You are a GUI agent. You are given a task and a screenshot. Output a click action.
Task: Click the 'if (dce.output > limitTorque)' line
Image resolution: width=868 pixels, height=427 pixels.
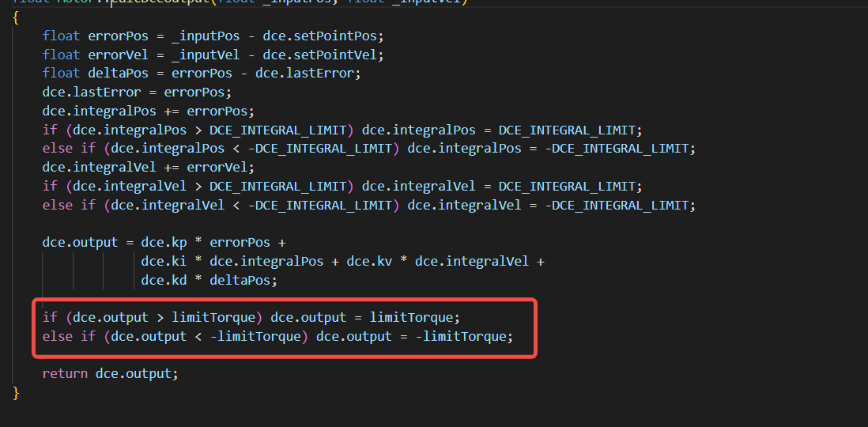(251, 318)
